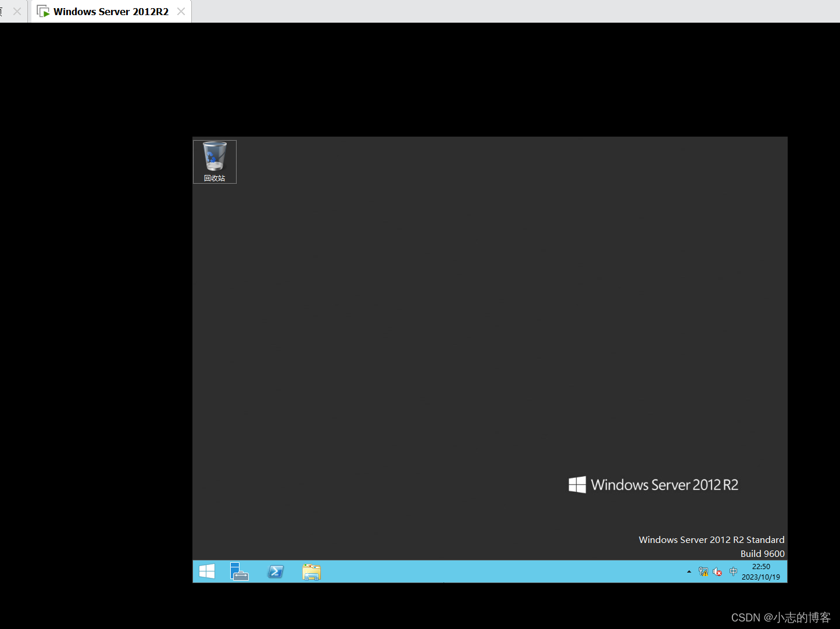Switch the Chinese input method indicator
The height and width of the screenshot is (629, 840).
pos(733,571)
